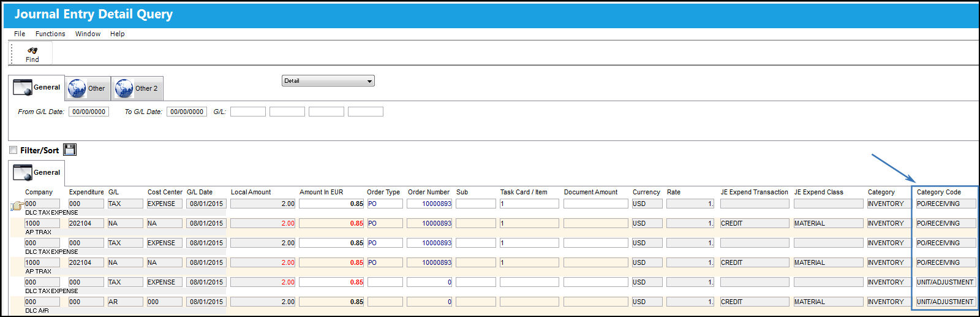Select the lower General grid tab

37,172
